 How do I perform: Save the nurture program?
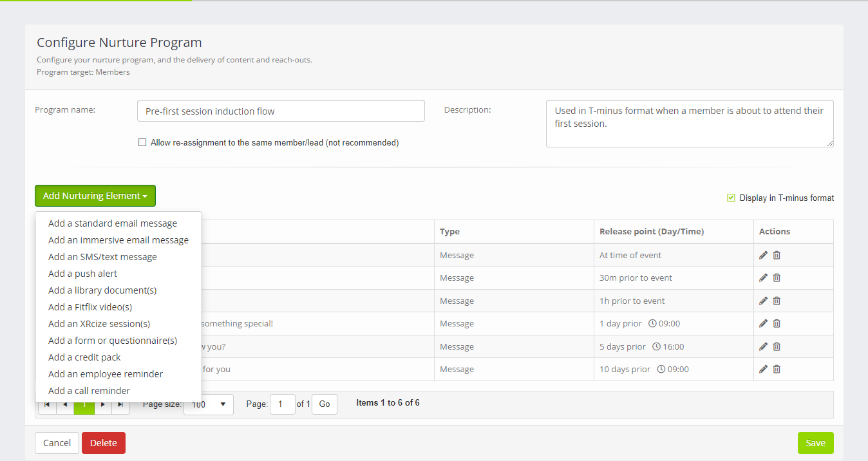point(815,443)
